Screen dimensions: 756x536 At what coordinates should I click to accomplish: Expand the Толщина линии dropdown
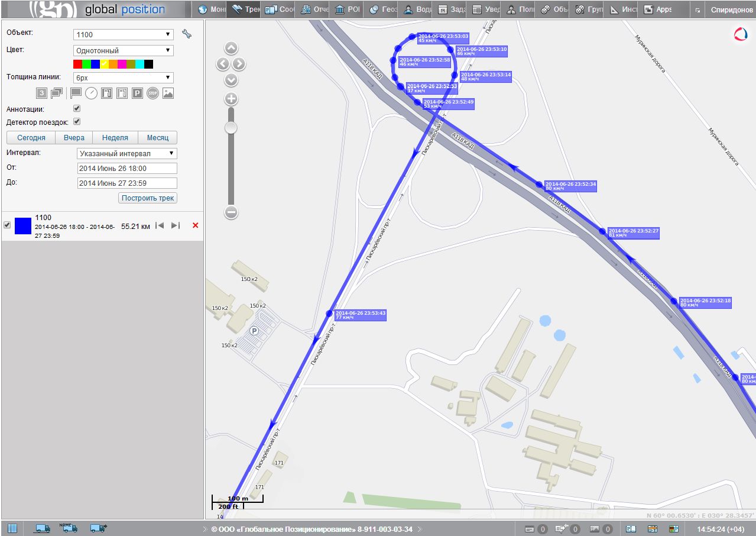click(123, 78)
